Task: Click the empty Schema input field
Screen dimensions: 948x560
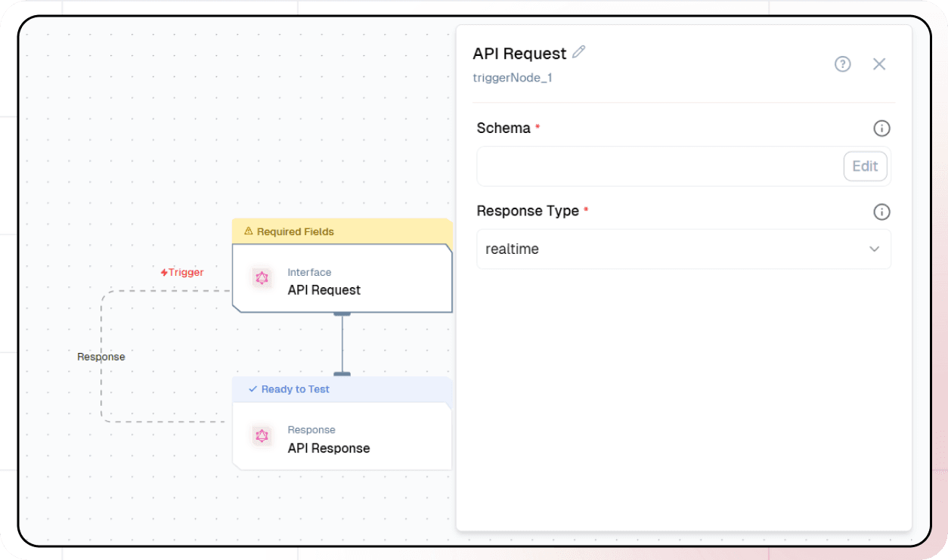Action: tap(643, 166)
